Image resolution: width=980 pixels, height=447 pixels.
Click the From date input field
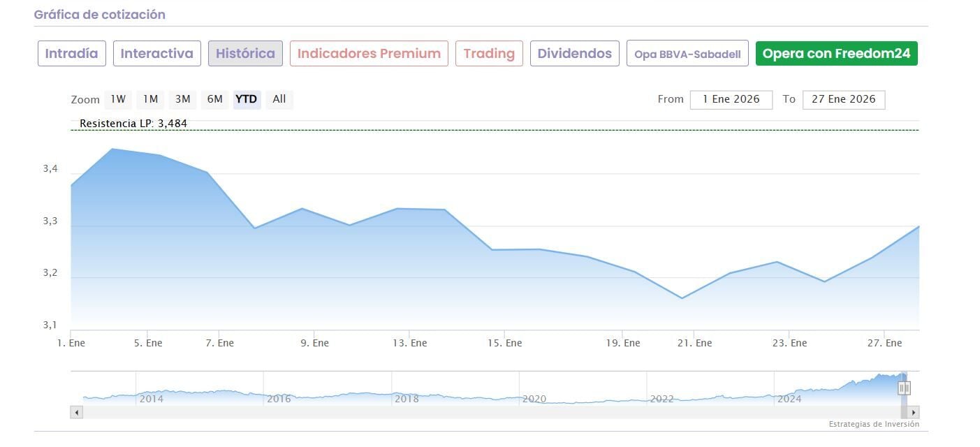[x=731, y=99]
